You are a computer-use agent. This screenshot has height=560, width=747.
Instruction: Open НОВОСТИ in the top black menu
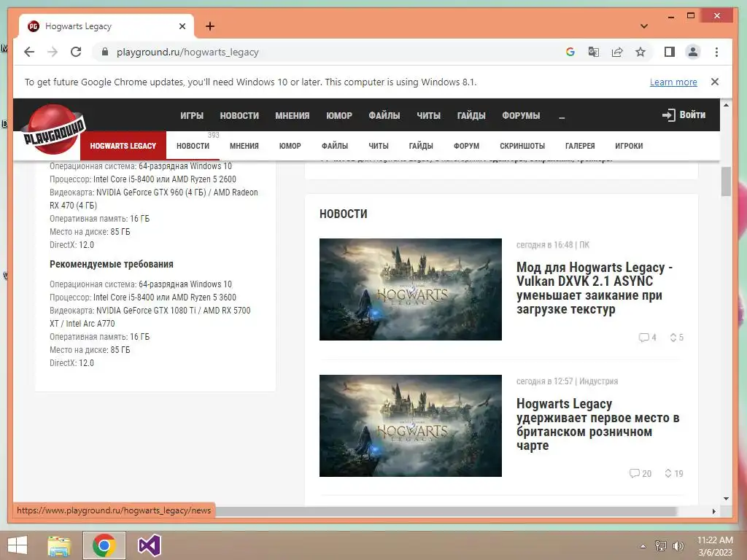(x=239, y=116)
